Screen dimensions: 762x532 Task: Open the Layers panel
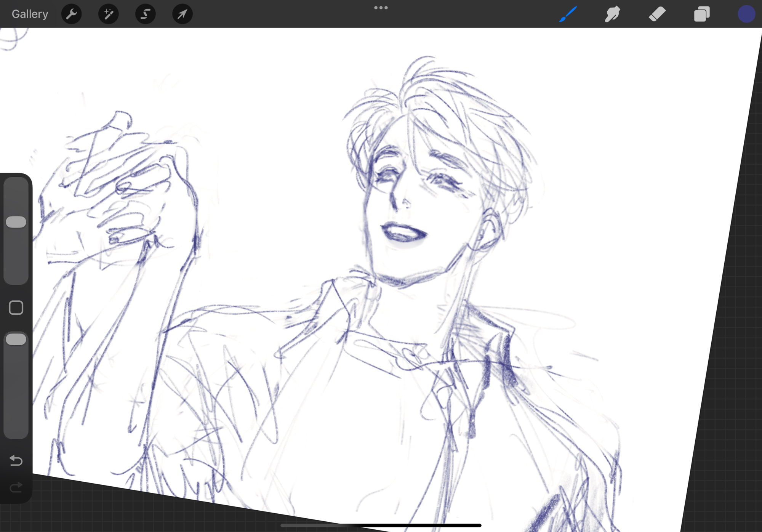tap(701, 14)
